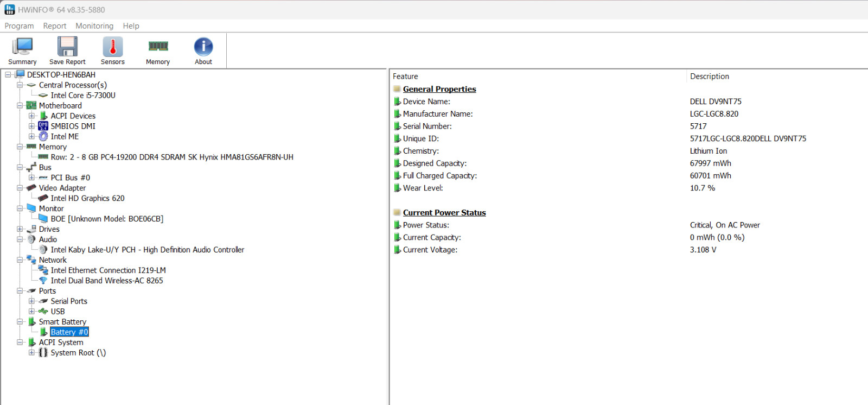The image size is (868, 405).
Task: Click the ACPI Devices icon
Action: click(x=43, y=116)
